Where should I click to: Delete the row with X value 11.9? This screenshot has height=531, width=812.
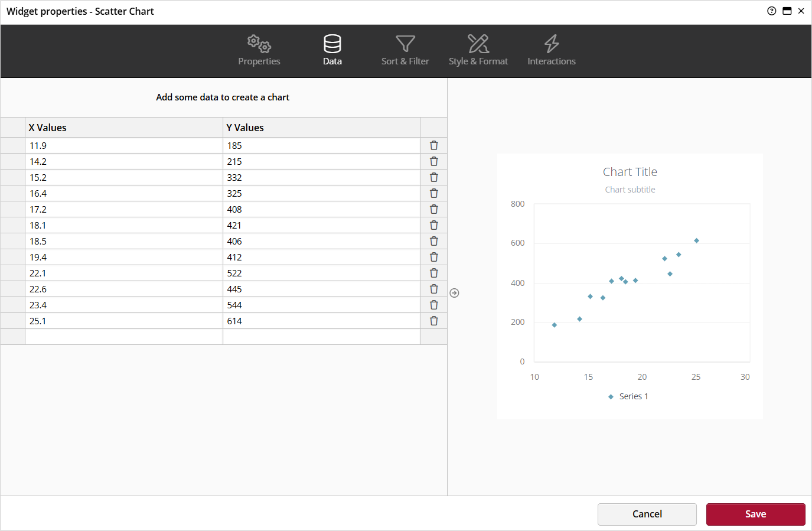click(434, 145)
